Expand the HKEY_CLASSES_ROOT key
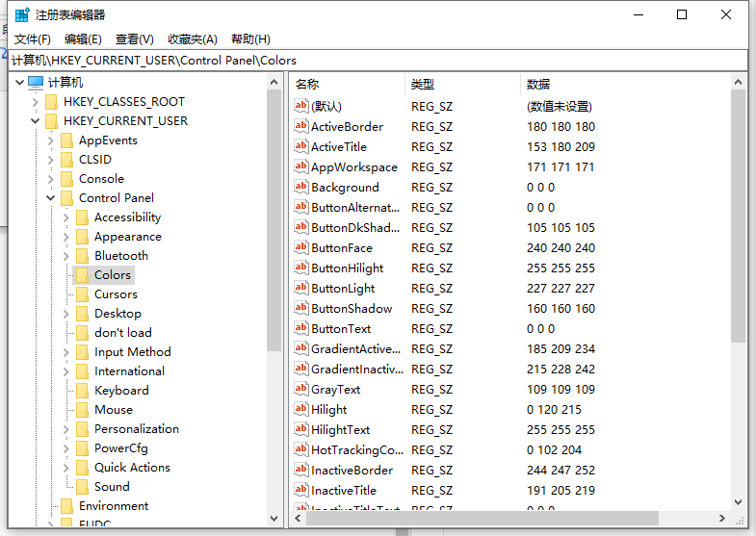This screenshot has width=756, height=536. 36,102
